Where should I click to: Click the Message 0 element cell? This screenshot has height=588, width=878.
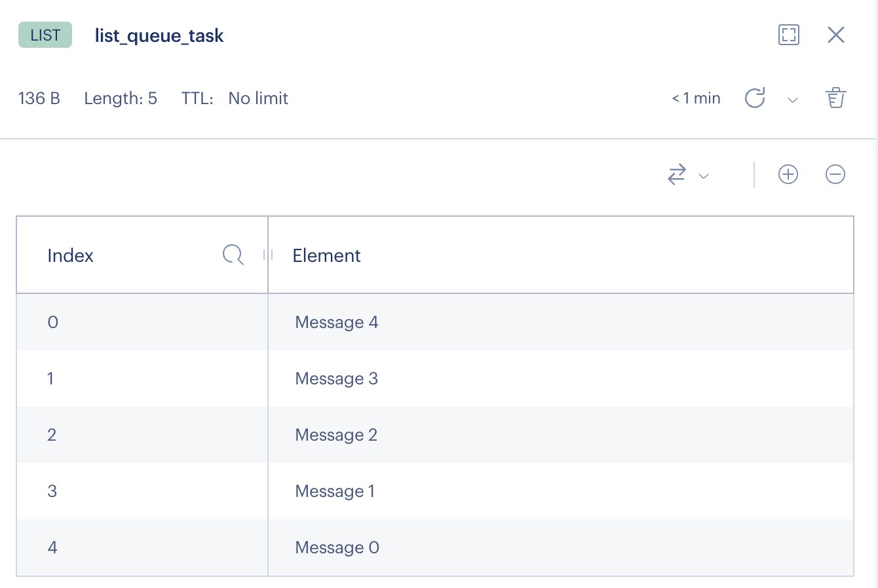pyautogui.click(x=337, y=547)
